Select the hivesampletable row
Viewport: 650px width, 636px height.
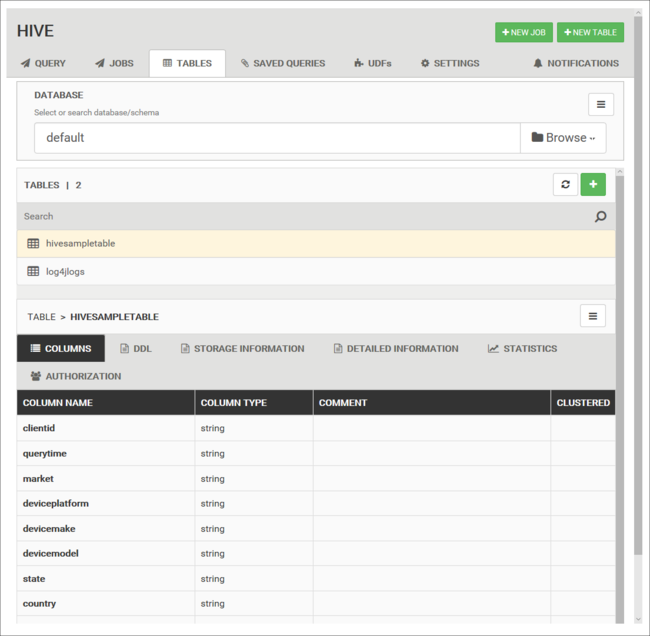pos(316,244)
